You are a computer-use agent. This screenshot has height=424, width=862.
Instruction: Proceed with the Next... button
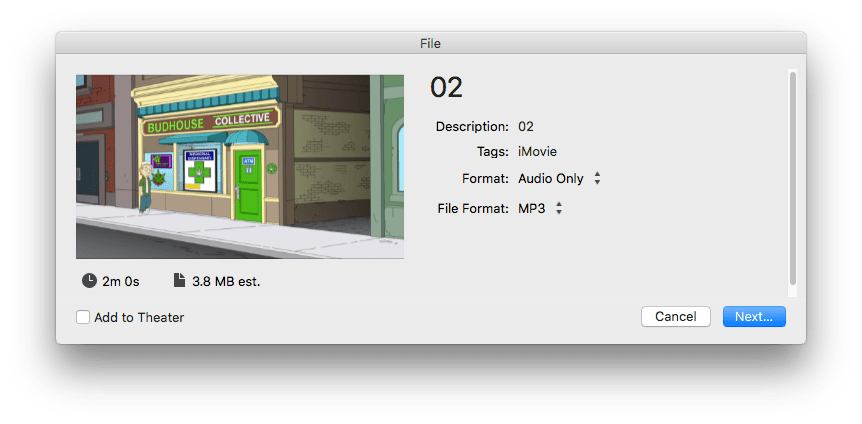[x=754, y=316]
